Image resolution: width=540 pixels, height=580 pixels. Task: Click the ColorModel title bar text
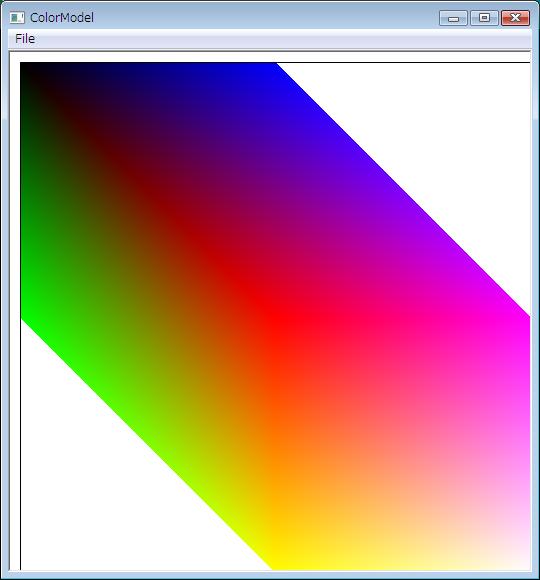point(62,18)
